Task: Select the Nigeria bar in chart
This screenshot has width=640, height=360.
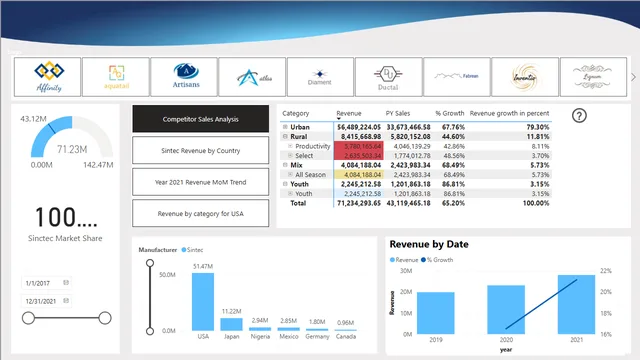Action: [260, 329]
